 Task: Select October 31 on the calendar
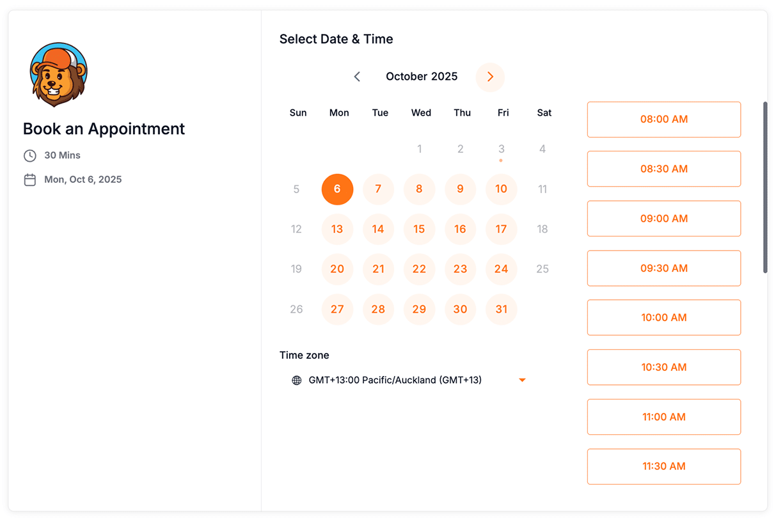[501, 309]
